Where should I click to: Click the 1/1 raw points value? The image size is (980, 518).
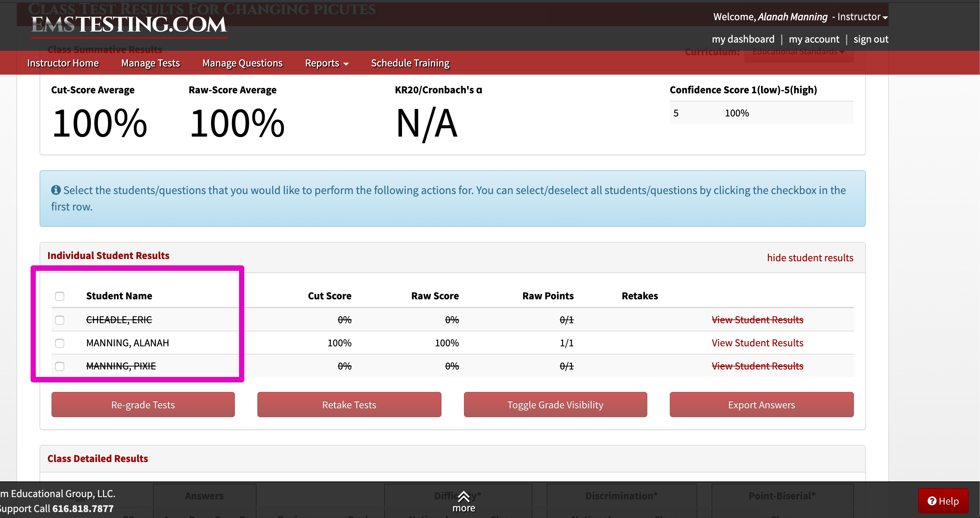click(566, 343)
